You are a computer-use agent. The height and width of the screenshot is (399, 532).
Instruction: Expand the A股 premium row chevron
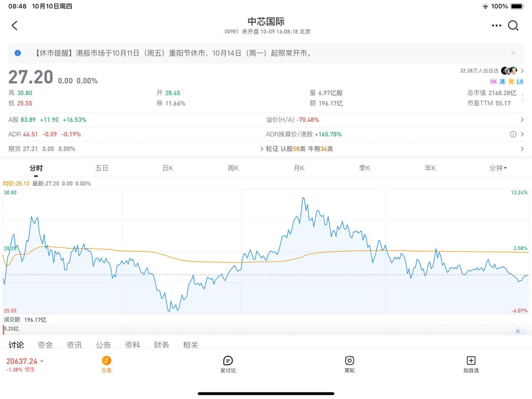point(522,120)
